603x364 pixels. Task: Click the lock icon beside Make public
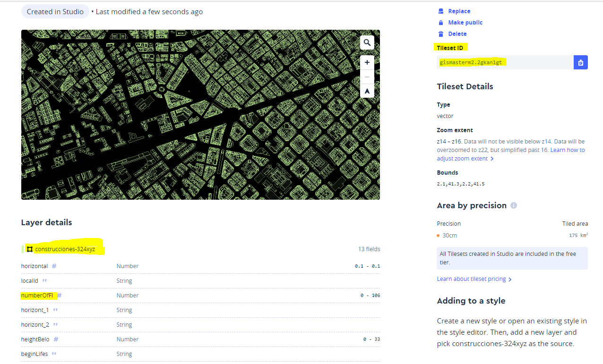(441, 22)
